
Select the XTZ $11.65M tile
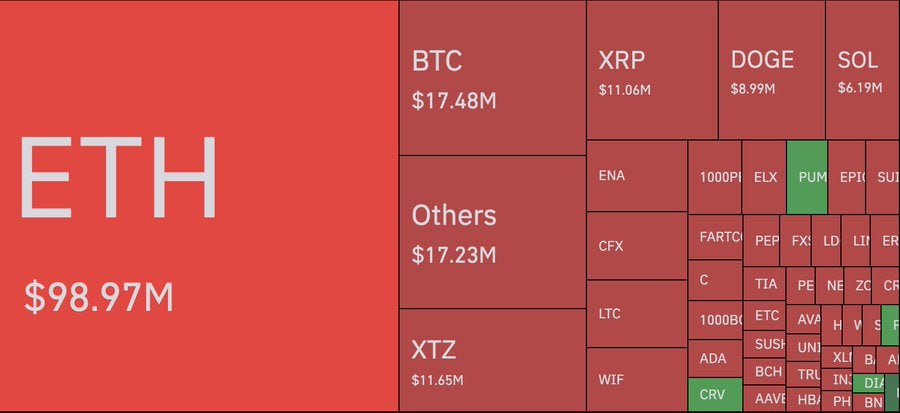click(492, 360)
